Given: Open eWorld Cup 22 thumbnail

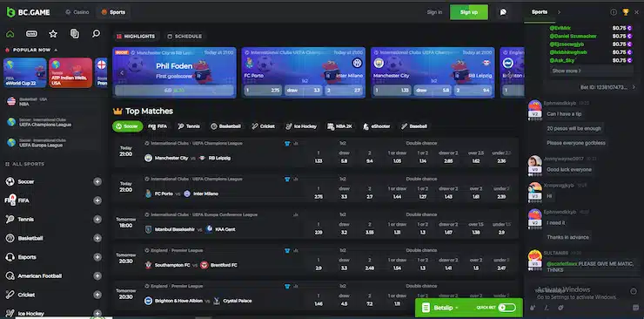Looking at the screenshot, I should tap(25, 72).
